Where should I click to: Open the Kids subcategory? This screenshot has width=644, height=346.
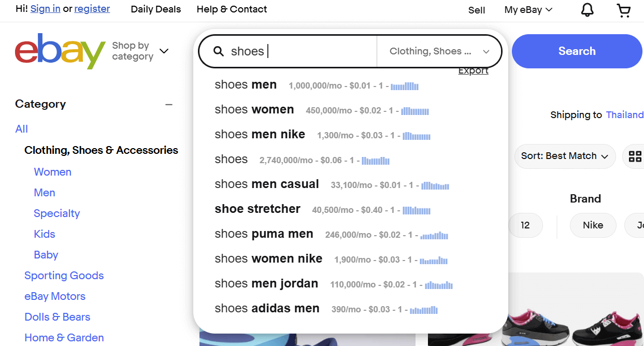click(x=45, y=234)
